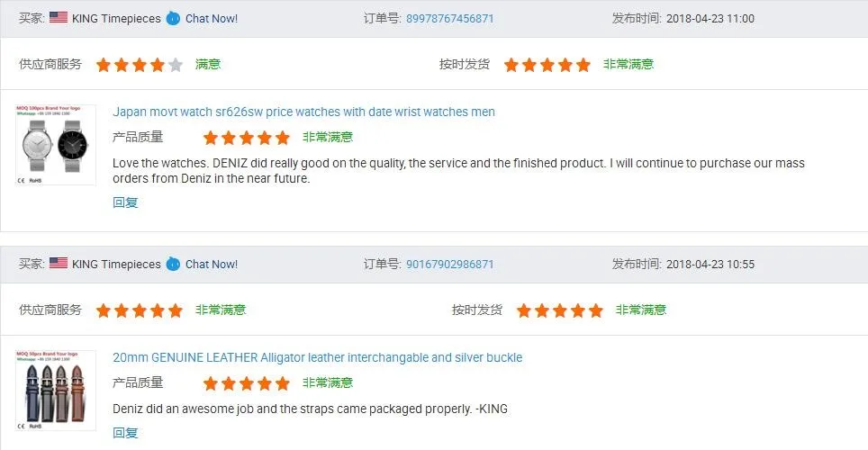Screen dimensions: 868x450
Task: Click KING Timepieces buyer name in first review
Action: coord(116,18)
